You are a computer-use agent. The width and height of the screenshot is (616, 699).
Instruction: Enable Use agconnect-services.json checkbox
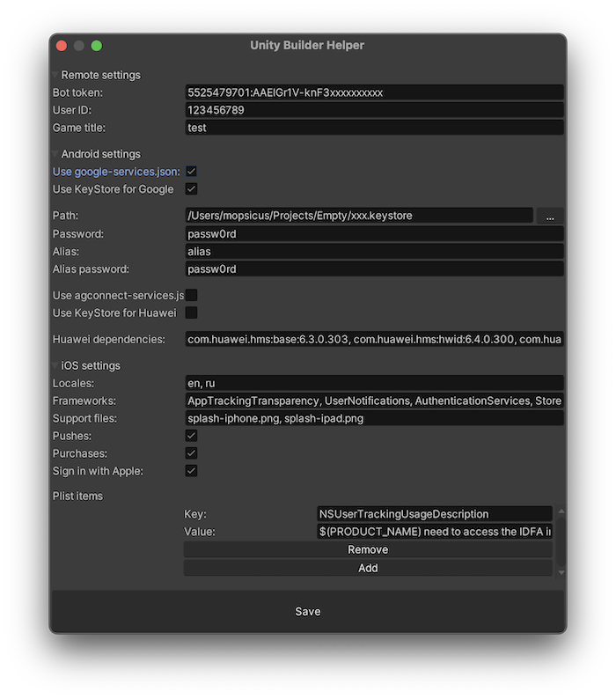click(191, 295)
